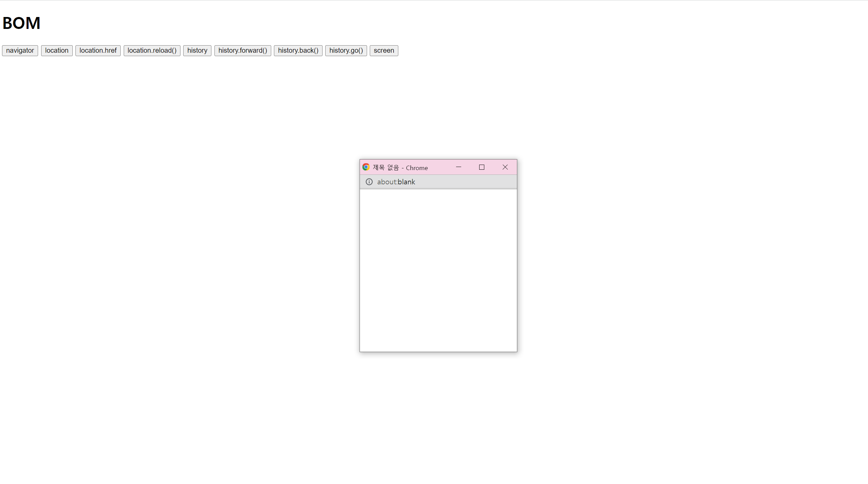This screenshot has width=868, height=484.
Task: Minimize the Chrome popup window
Action: coord(458,167)
